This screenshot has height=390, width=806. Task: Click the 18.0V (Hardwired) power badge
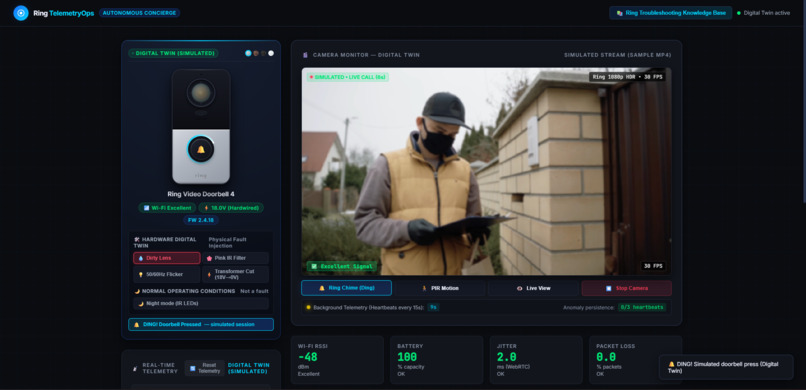coord(231,208)
